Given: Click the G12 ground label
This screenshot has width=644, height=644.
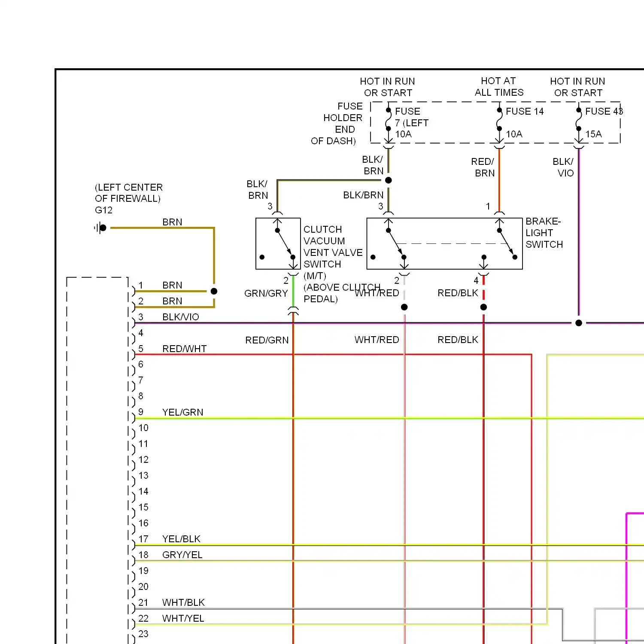Looking at the screenshot, I should tap(104, 210).
